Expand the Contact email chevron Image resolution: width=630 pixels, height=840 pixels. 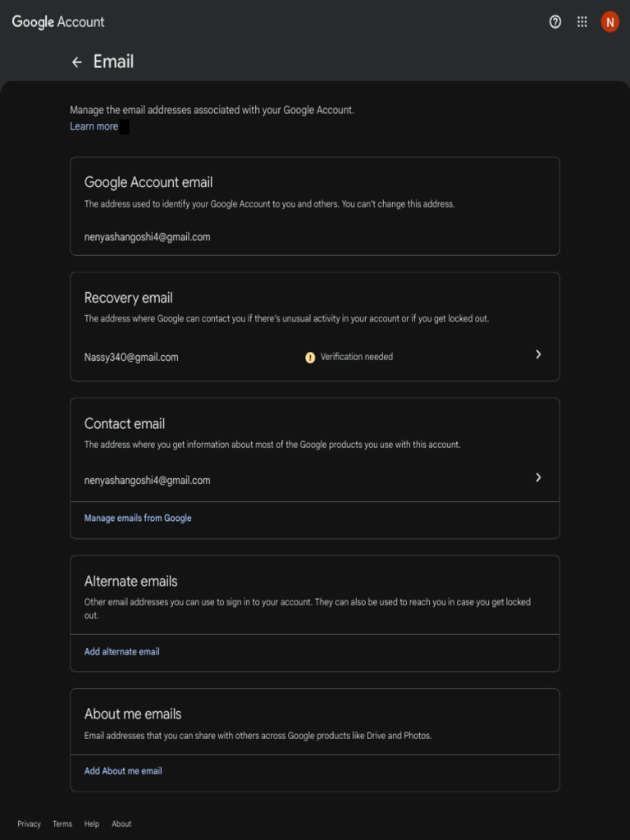(538, 477)
